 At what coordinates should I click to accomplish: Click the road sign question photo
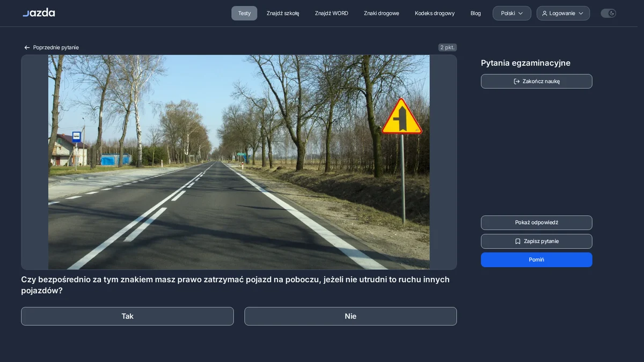click(239, 162)
